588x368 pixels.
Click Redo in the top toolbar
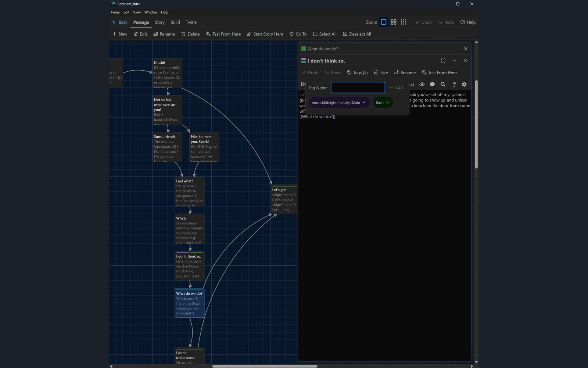pyautogui.click(x=446, y=22)
